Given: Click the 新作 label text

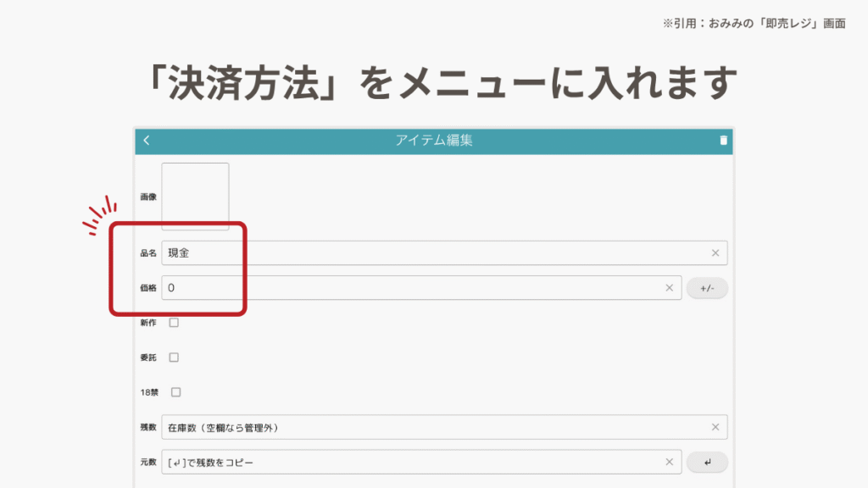Looking at the screenshot, I should coord(148,323).
